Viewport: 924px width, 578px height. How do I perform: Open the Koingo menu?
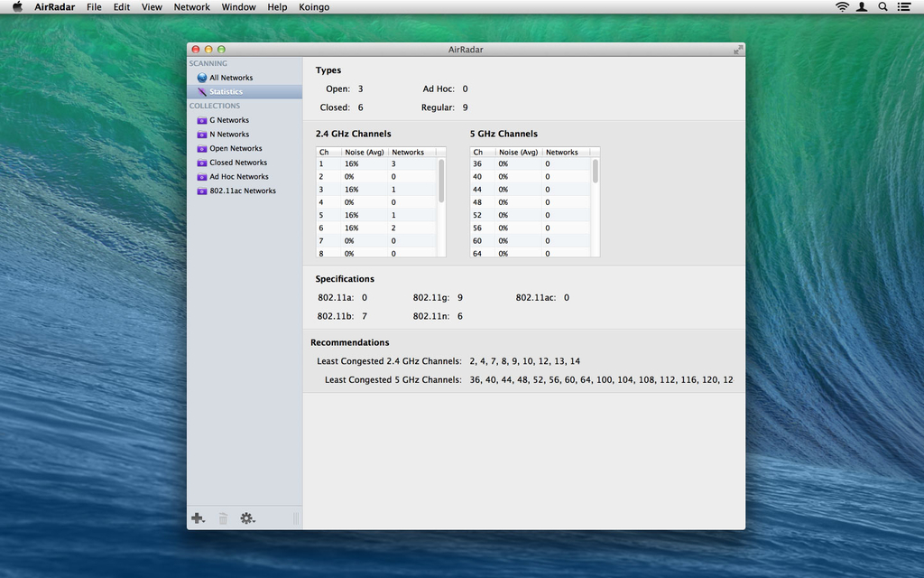(314, 6)
